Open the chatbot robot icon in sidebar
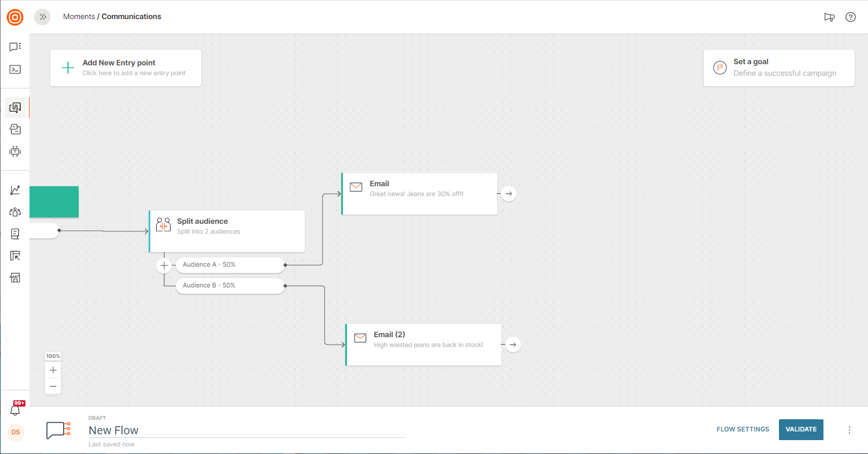This screenshot has width=868, height=454. pyautogui.click(x=15, y=152)
